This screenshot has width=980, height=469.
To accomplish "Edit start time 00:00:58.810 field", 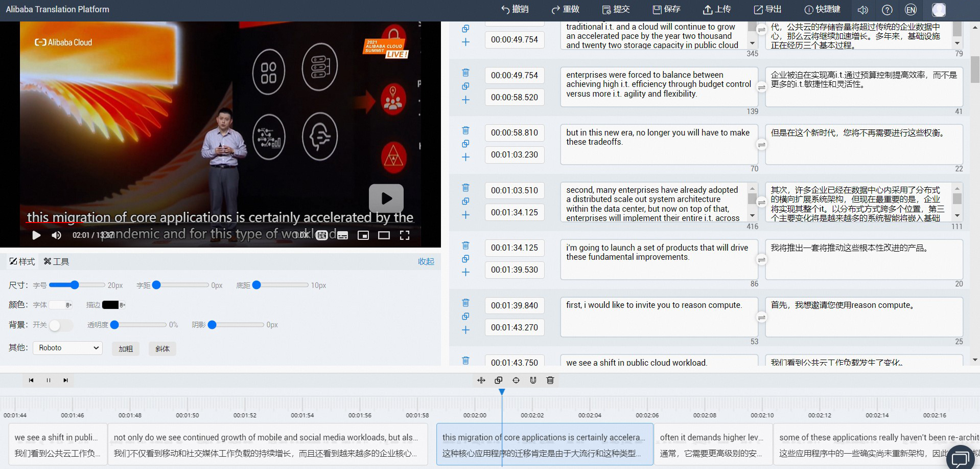I will pyautogui.click(x=515, y=132).
